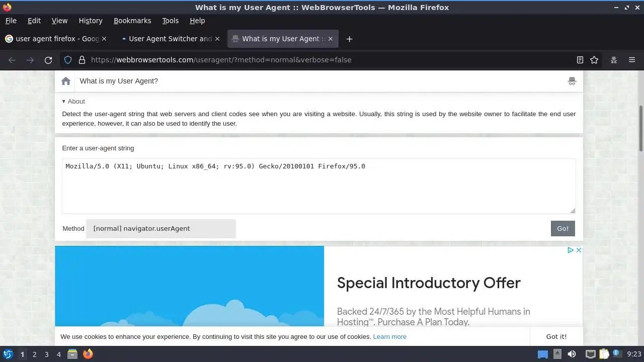The width and height of the screenshot is (644, 362).
Task: Click the blue cloud ad image
Action: click(190, 286)
